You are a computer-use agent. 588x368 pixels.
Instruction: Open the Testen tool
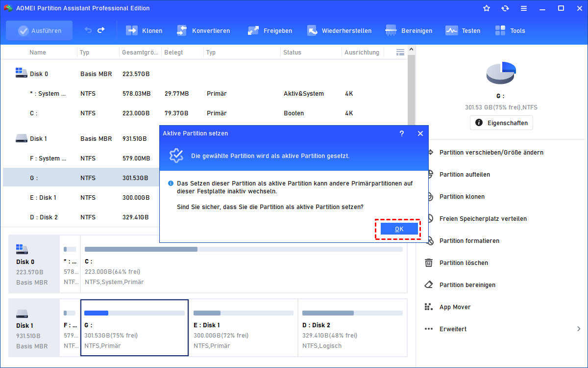click(x=463, y=30)
